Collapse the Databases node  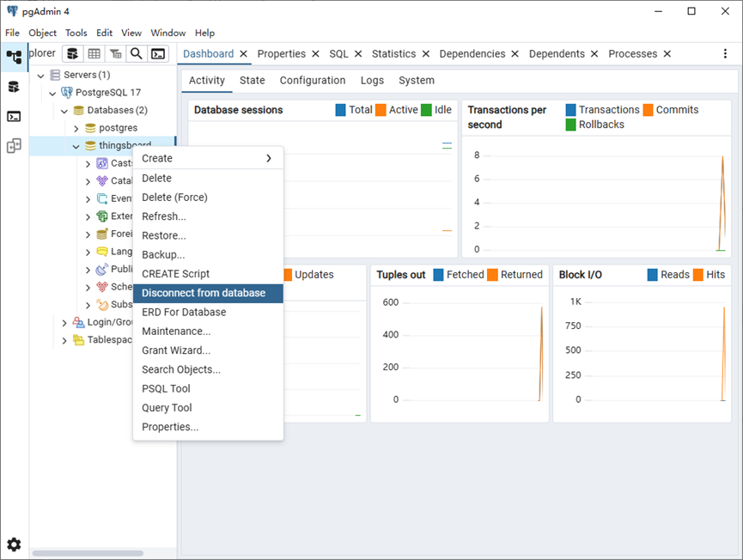tap(64, 111)
